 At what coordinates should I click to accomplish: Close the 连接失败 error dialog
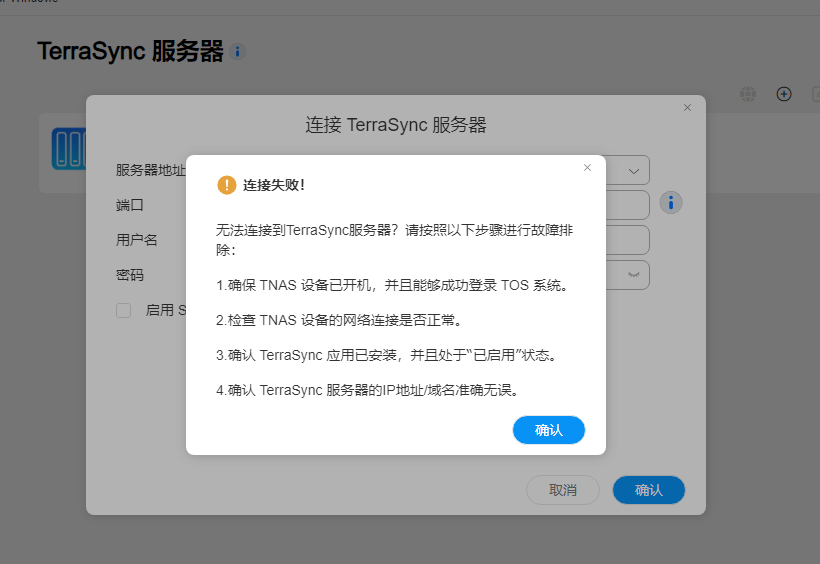[x=587, y=167]
